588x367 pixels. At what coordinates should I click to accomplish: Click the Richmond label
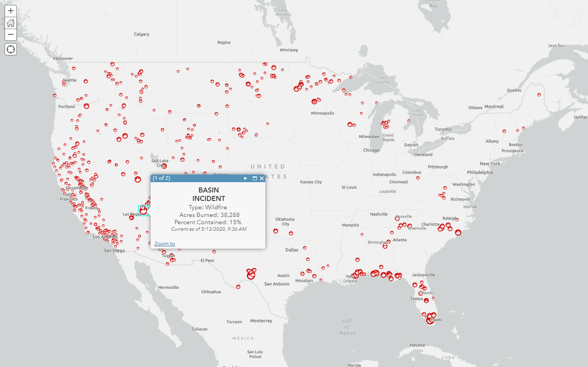[460, 199]
